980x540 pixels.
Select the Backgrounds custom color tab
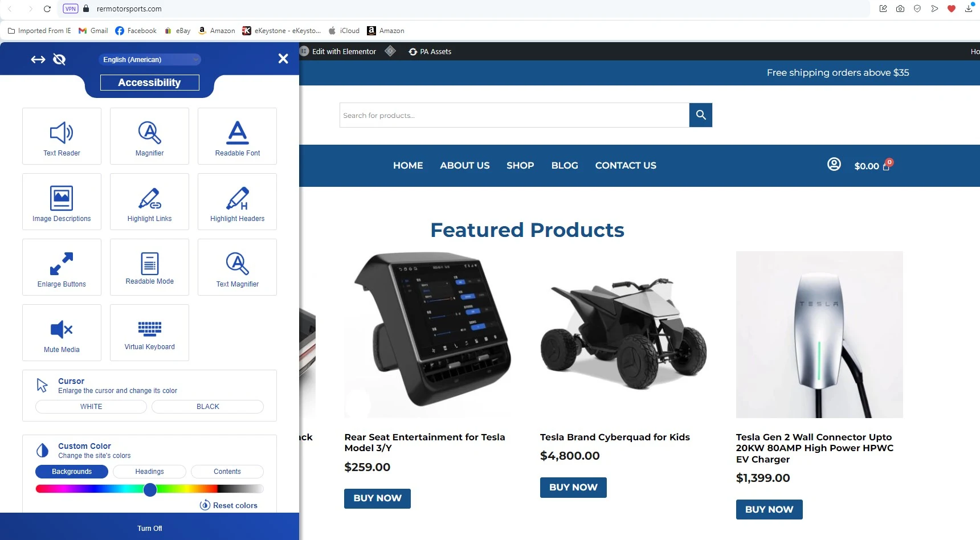[72, 472]
